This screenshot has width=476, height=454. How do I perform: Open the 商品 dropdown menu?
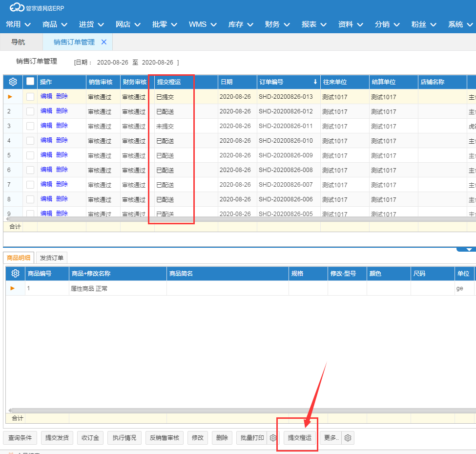(55, 24)
